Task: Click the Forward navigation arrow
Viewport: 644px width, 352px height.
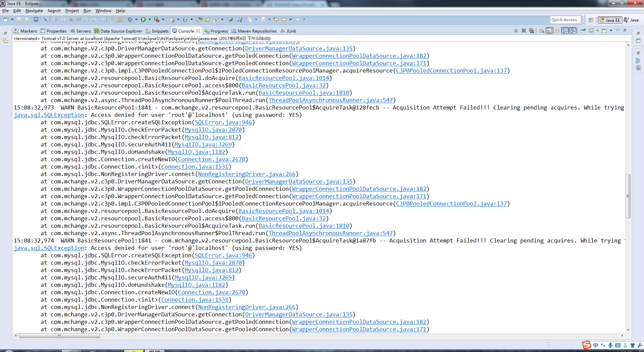Action: coord(297,19)
